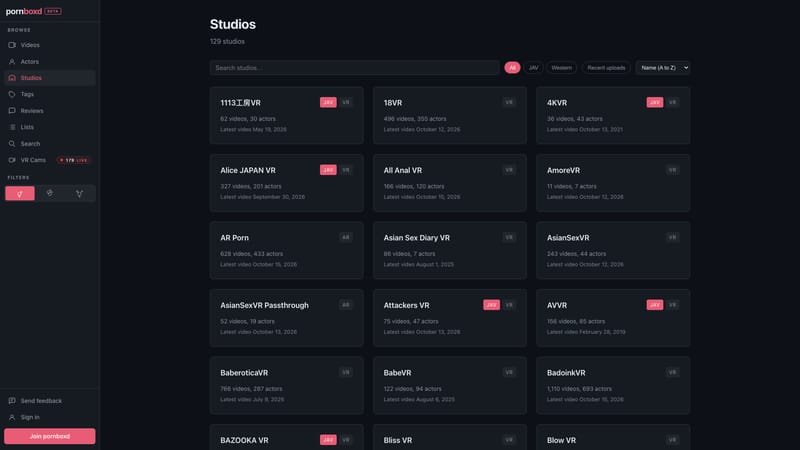
Task: Click the site logo with the BETA badge
Action: (34, 11)
